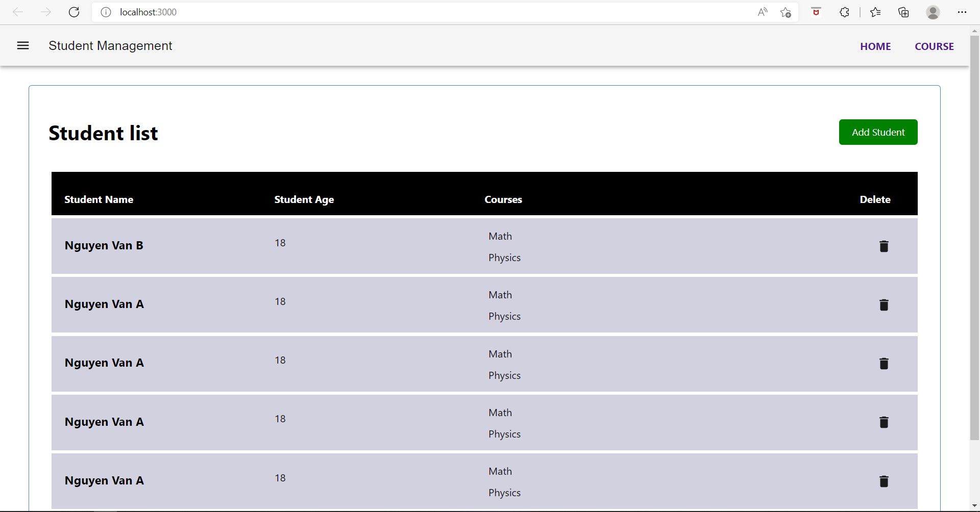Viewport: 980px width, 512px height.
Task: Delete the bottom Nguyen Van A student
Action: pyautogui.click(x=884, y=481)
